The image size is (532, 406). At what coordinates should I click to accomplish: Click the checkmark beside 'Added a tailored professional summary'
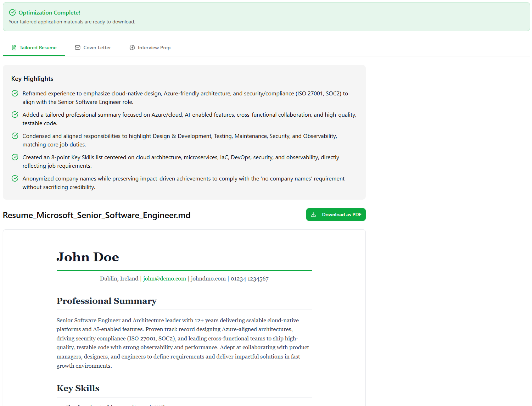[x=15, y=115]
